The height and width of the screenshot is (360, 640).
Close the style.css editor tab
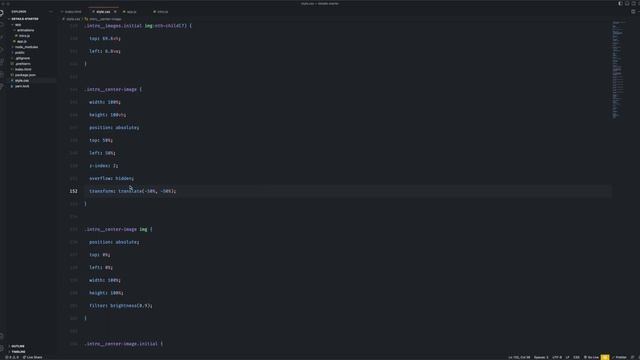point(115,12)
